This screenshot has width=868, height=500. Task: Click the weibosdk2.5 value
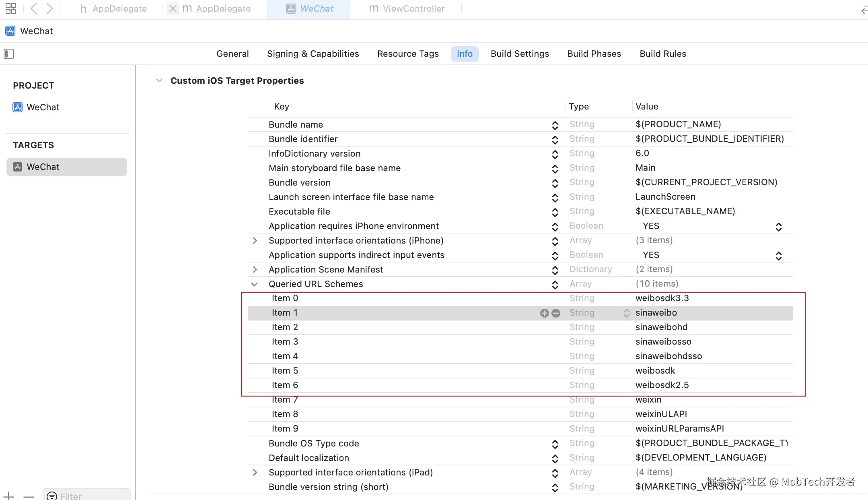(x=662, y=385)
